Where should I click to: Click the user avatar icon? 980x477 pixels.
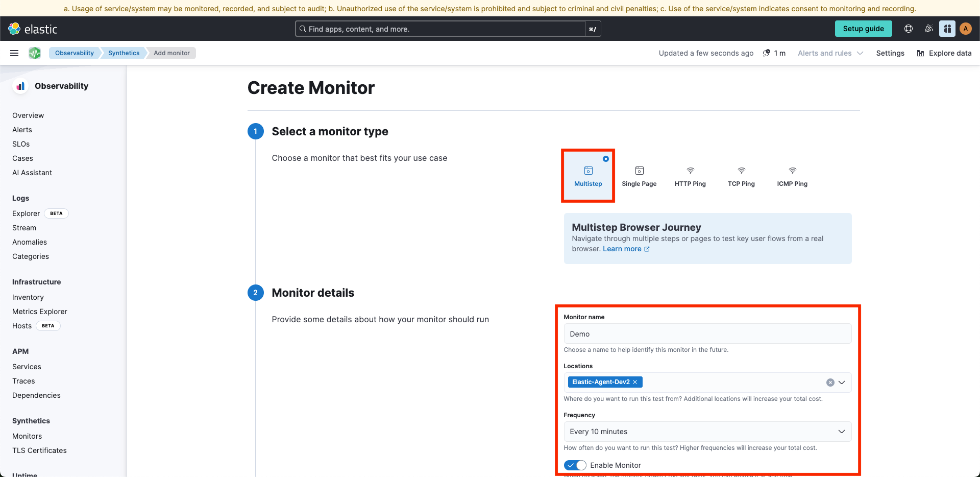pos(965,29)
